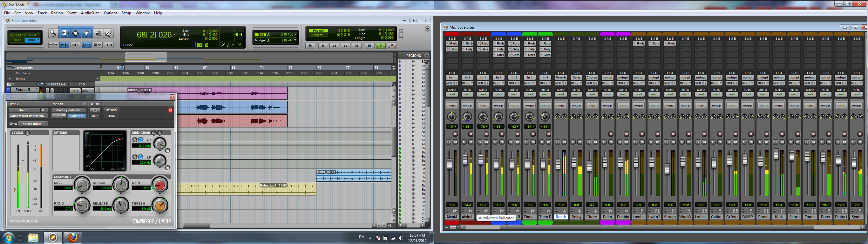The width and height of the screenshot is (868, 244).
Task: Toggle the Zoom Toggle crosshair button
Action: [x=53, y=45]
